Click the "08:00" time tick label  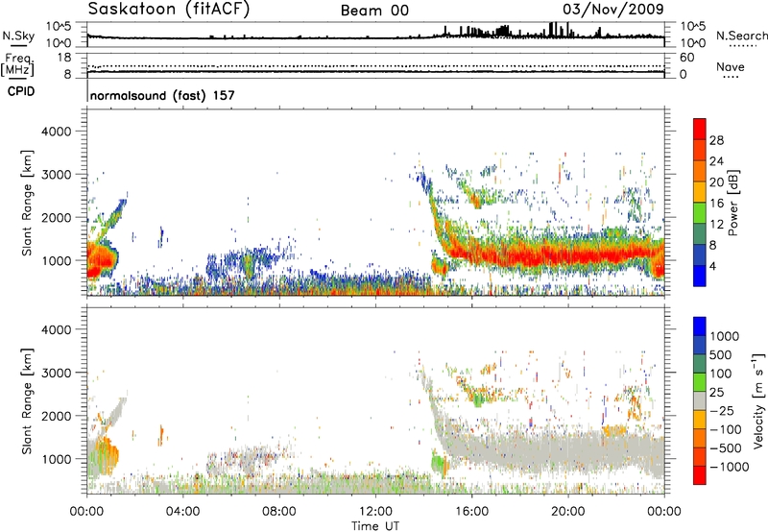click(x=279, y=512)
